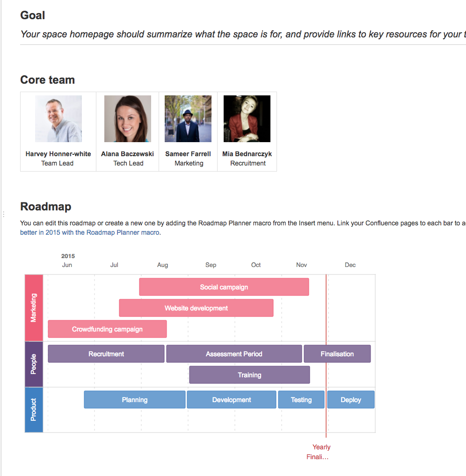
Task: Open the Assessment Period bar
Action: [234, 353]
